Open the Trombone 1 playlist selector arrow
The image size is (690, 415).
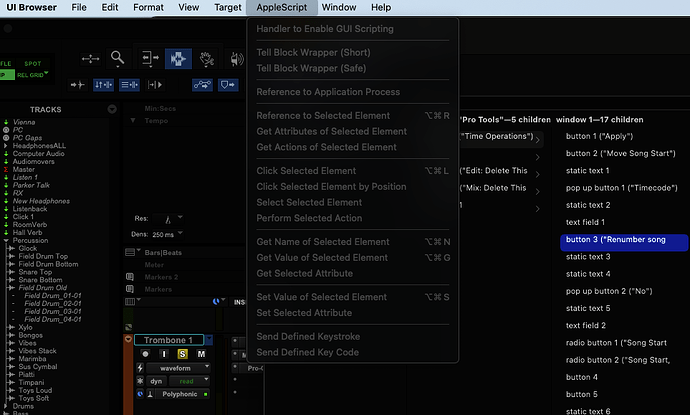coord(209,339)
